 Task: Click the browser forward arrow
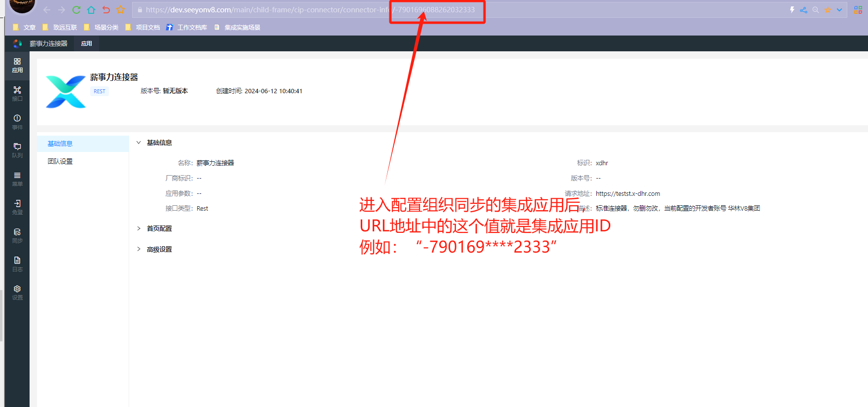(x=62, y=10)
